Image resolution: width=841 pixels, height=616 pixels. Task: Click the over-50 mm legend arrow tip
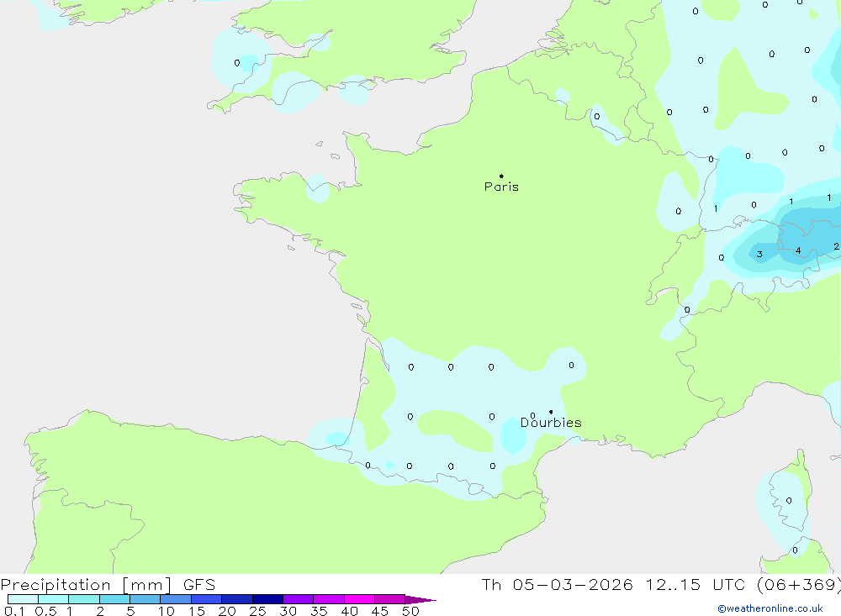click(421, 599)
